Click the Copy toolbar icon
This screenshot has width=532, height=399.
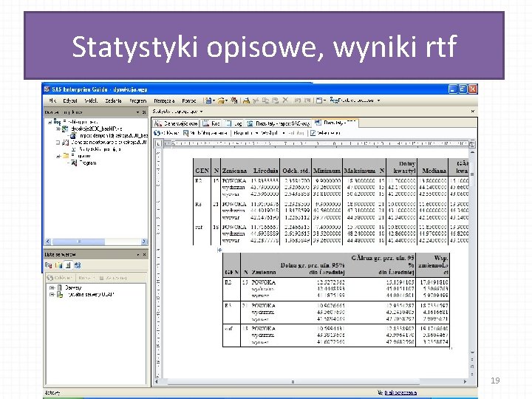(265, 100)
